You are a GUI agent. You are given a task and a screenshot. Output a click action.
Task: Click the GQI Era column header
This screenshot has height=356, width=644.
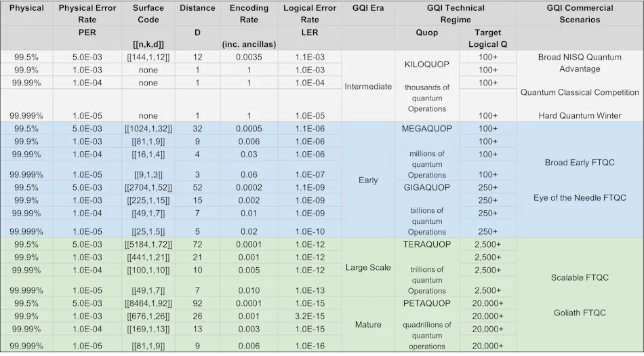click(368, 8)
